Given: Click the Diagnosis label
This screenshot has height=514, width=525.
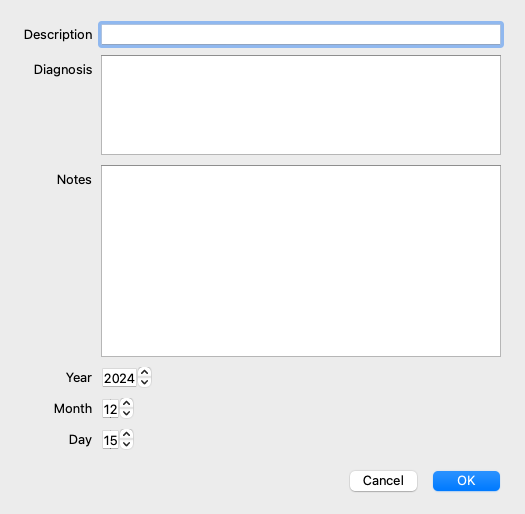Looking at the screenshot, I should point(63,70).
